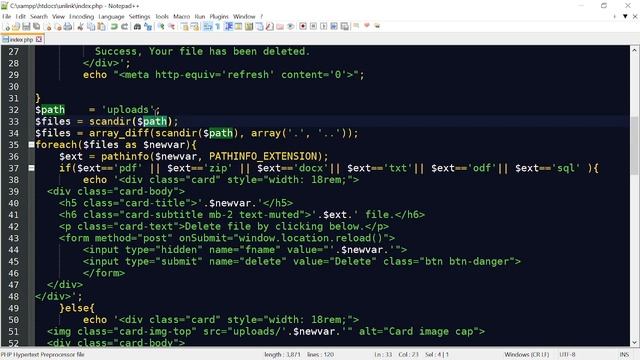Click the Zoom In toolbar icon
Image resolution: width=640 pixels, height=360 pixels.
pos(161,27)
